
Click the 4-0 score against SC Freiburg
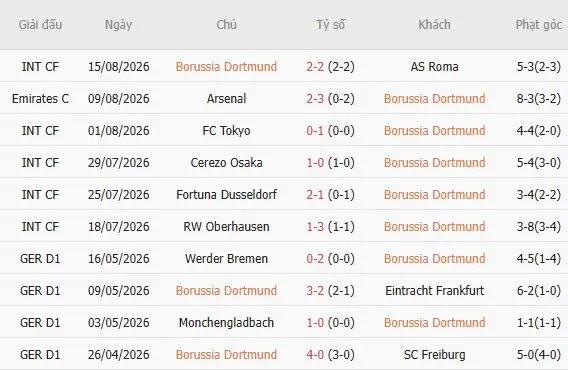click(315, 354)
